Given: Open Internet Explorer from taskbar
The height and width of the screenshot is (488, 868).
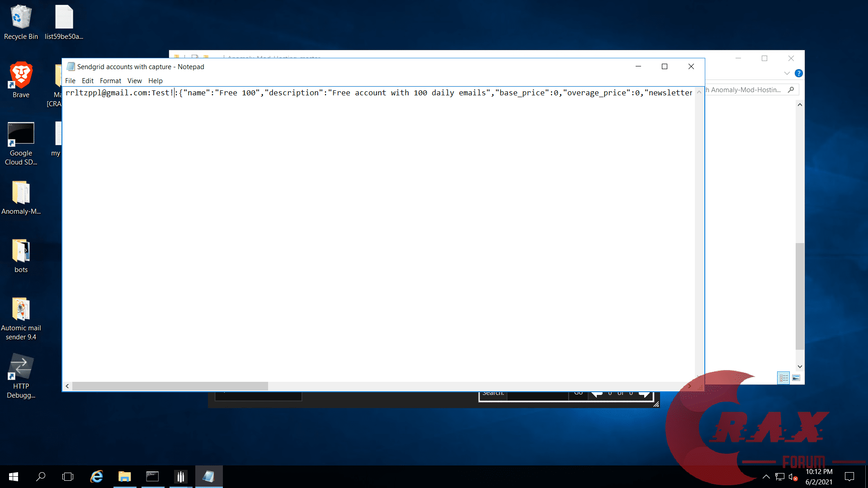Looking at the screenshot, I should (x=96, y=477).
